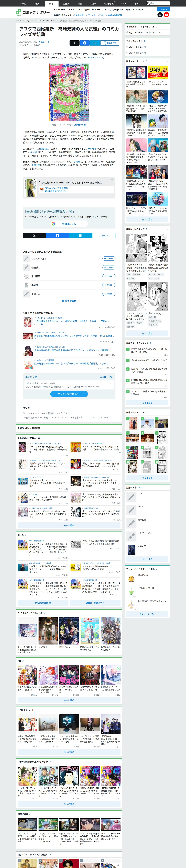Screen dimensions: 186x868
Task: Click X share button below the article
Action: (34, 236)
